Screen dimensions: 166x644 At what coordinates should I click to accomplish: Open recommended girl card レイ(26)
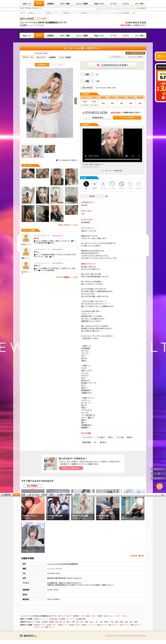coord(33,537)
